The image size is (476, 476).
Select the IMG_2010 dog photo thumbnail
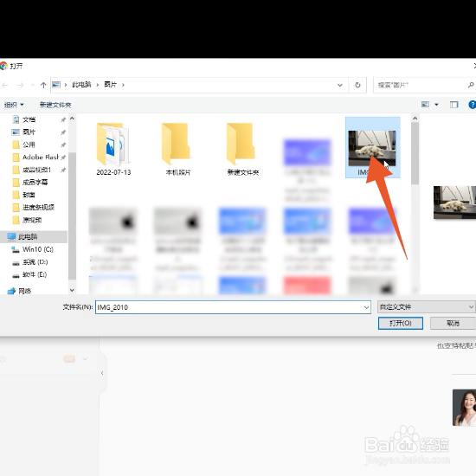(x=372, y=148)
